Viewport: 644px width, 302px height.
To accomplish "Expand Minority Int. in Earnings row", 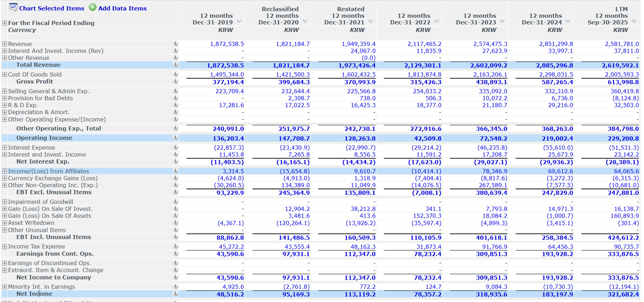I will click(5, 287).
